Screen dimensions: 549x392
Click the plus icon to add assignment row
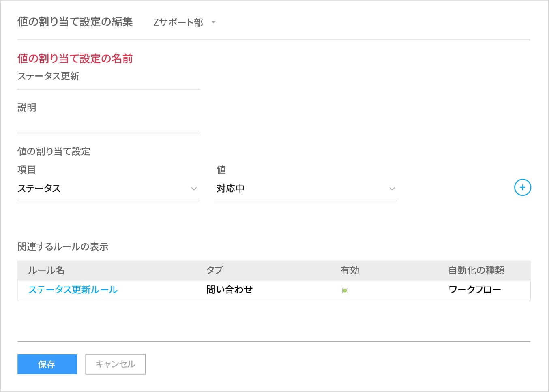pyautogui.click(x=522, y=188)
